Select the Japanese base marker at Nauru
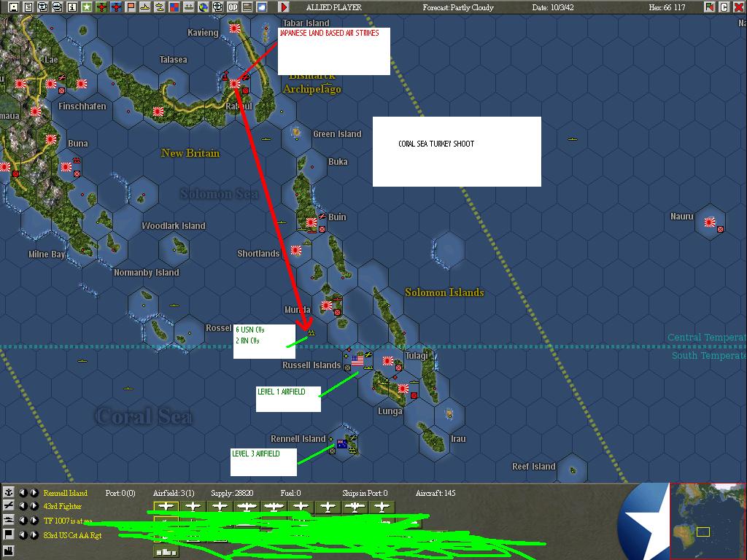Image resolution: width=747 pixels, height=560 pixels. tap(710, 222)
